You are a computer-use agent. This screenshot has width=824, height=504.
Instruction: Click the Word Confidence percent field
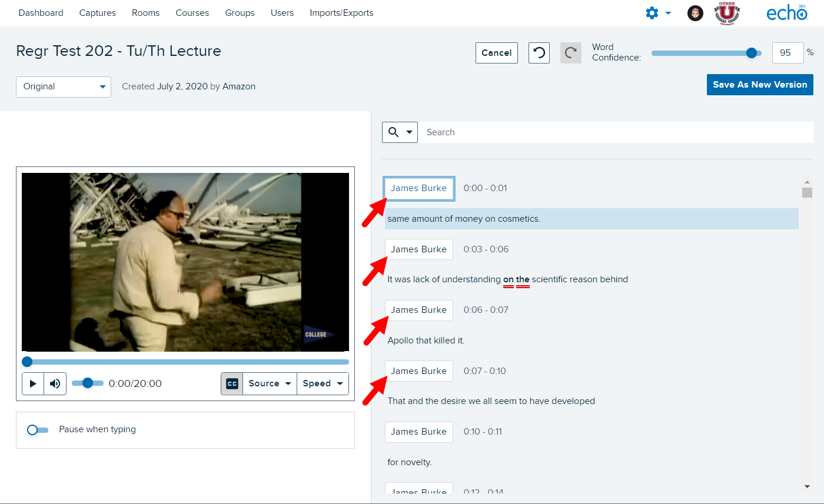pyautogui.click(x=788, y=53)
